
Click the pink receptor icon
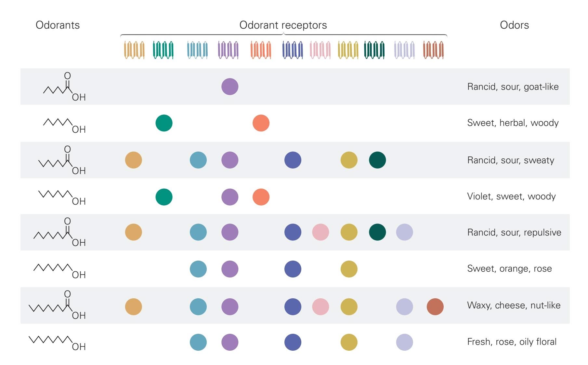click(320, 50)
